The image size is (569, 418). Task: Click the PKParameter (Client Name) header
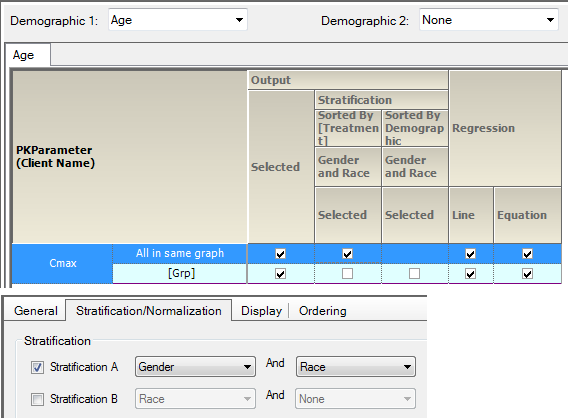(130, 157)
